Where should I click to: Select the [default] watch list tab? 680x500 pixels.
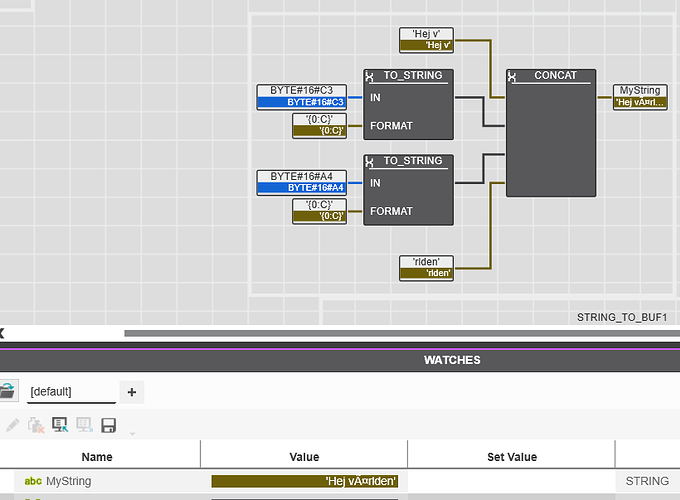[x=72, y=392]
